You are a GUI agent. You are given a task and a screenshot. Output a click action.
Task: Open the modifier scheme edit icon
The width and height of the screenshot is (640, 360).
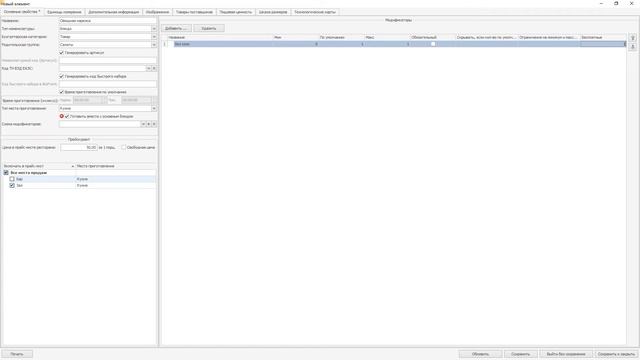[x=149, y=124]
